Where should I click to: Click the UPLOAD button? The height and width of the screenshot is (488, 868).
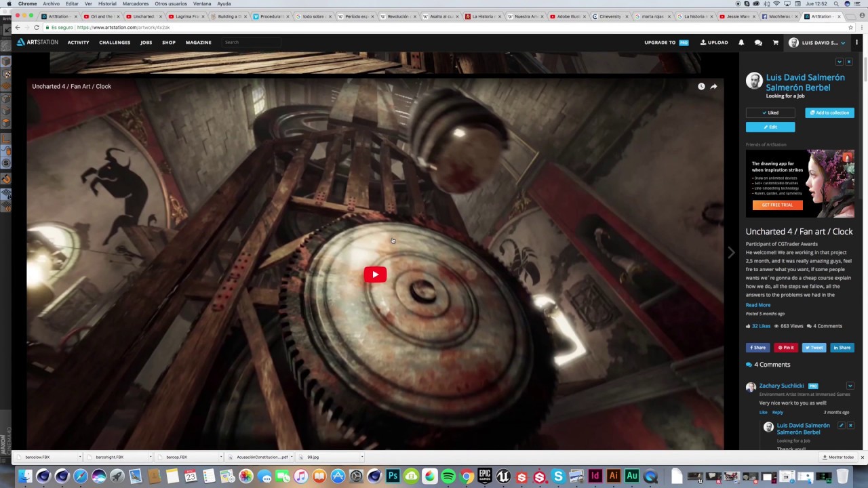(714, 43)
